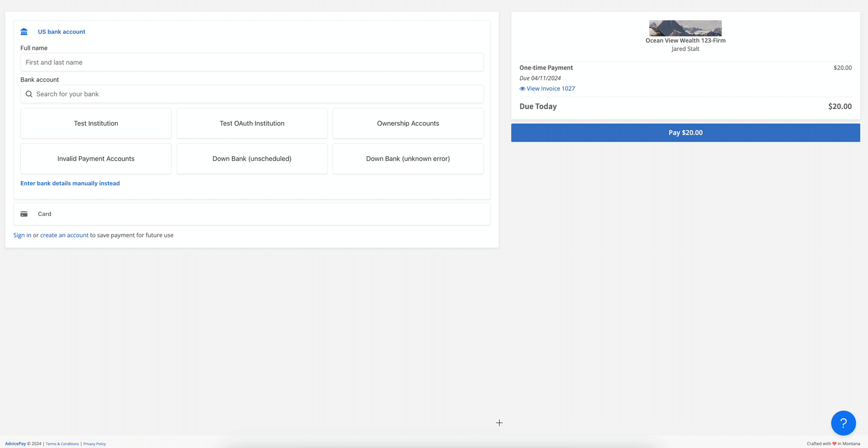Select the US bank account payment method
The height and width of the screenshot is (448, 868).
(x=61, y=32)
